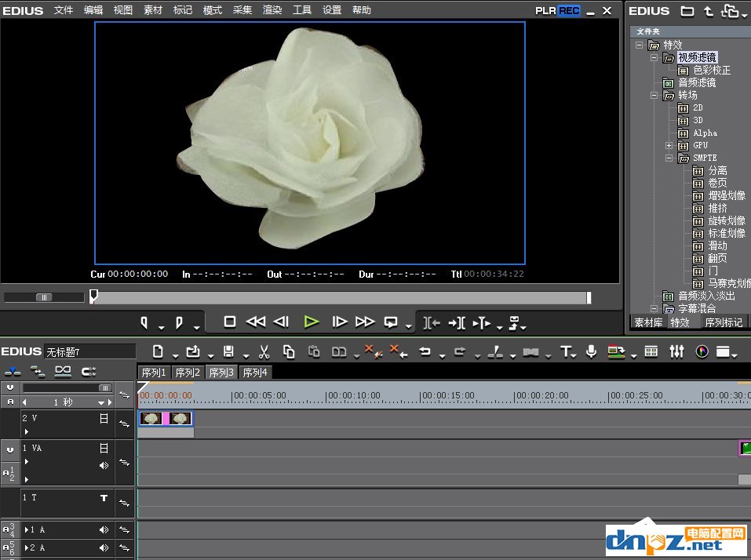Jump to In point icon
The width and height of the screenshot is (751, 560).
click(432, 323)
